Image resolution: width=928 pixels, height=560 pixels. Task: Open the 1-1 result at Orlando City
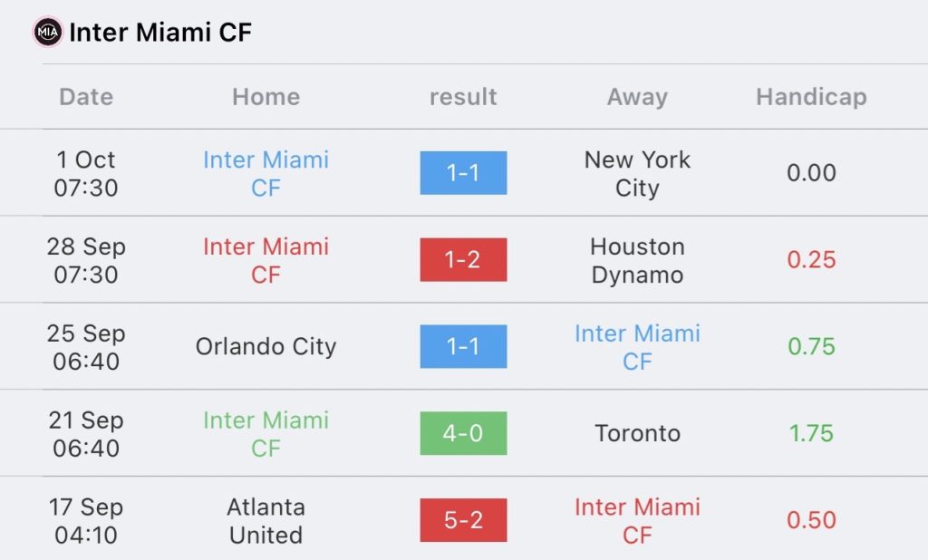pyautogui.click(x=463, y=346)
